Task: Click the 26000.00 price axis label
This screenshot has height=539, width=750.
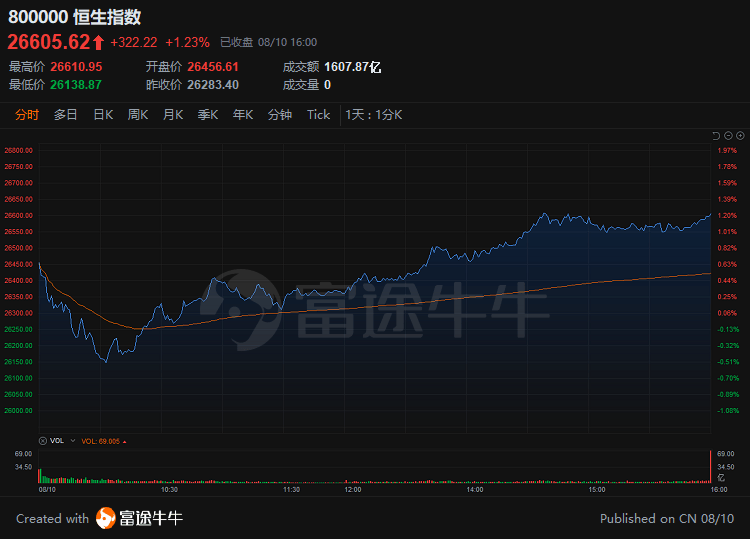Action: point(19,411)
